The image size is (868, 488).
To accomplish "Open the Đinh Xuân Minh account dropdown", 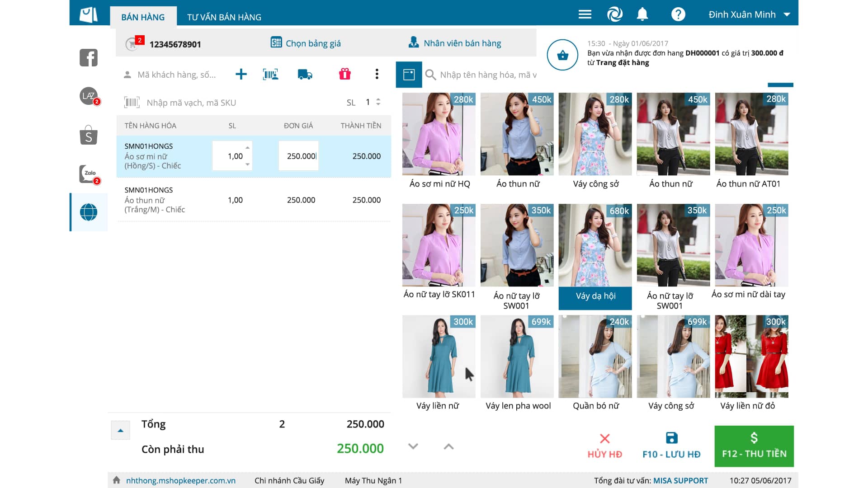I will [746, 14].
